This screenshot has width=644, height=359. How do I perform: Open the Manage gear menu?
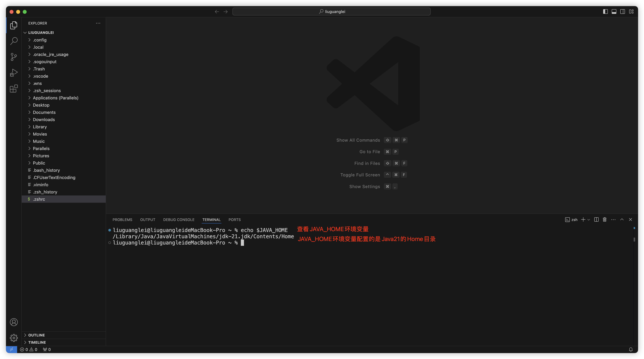point(14,338)
